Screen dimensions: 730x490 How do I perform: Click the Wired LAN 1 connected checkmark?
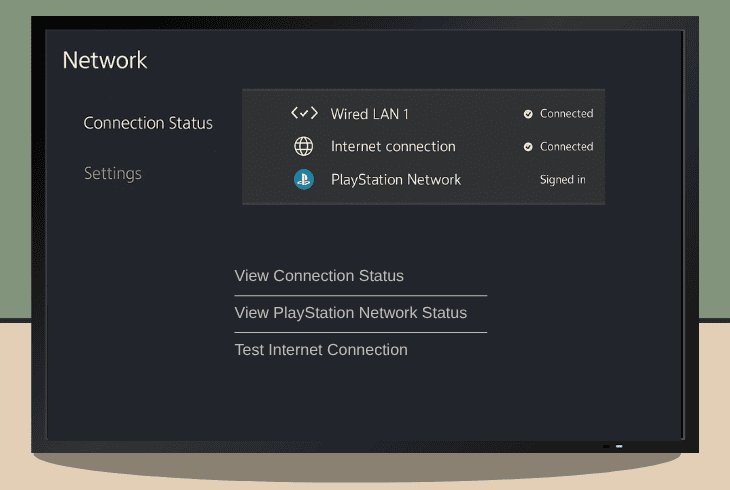528,114
